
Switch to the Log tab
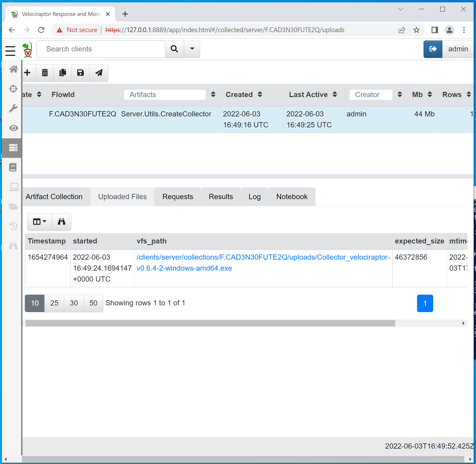254,197
